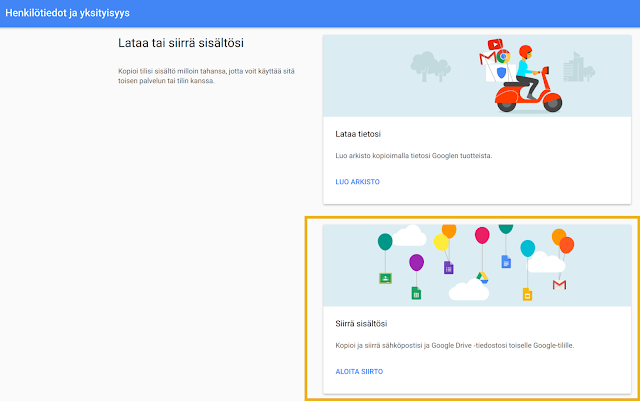Image resolution: width=640 pixels, height=401 pixels.
Task: Click the blue Google Docs icon
Action: pyautogui.click(x=506, y=262)
